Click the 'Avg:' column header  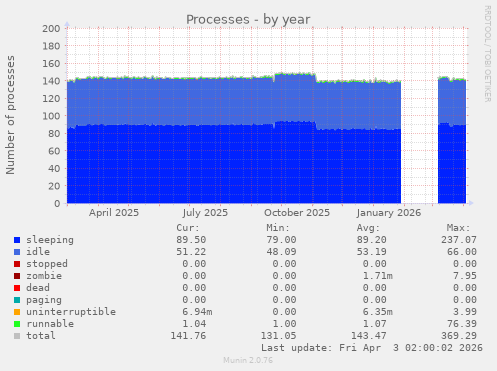tap(368, 228)
